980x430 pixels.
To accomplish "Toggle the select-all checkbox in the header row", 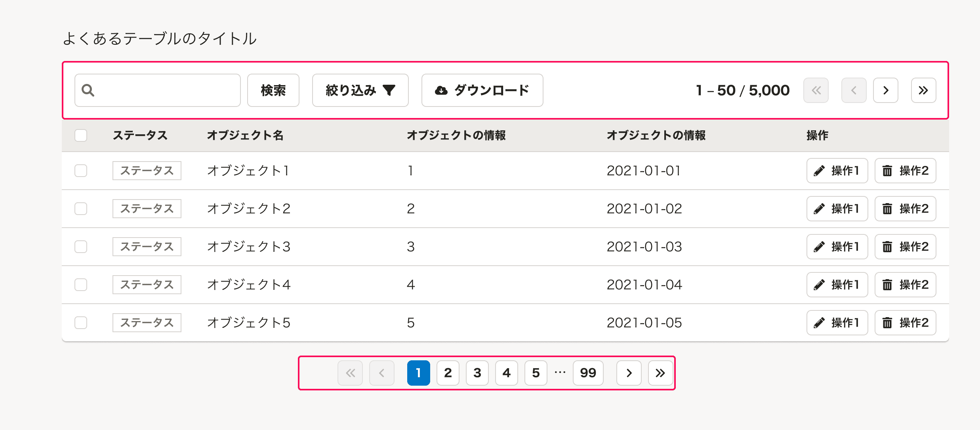I will (x=81, y=135).
